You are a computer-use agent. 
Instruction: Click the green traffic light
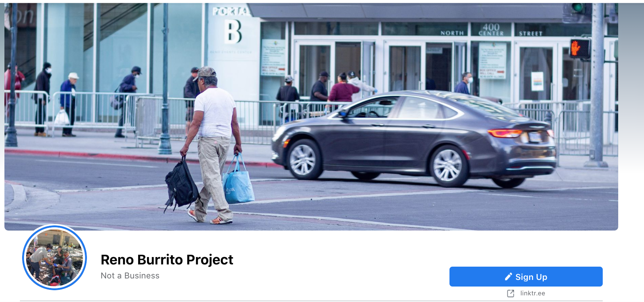[577, 7]
